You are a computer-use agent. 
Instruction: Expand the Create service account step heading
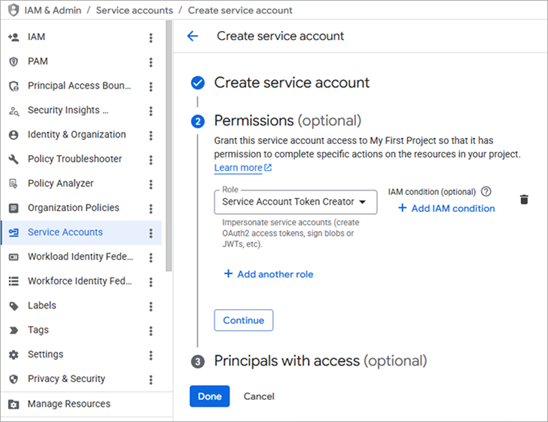(291, 83)
